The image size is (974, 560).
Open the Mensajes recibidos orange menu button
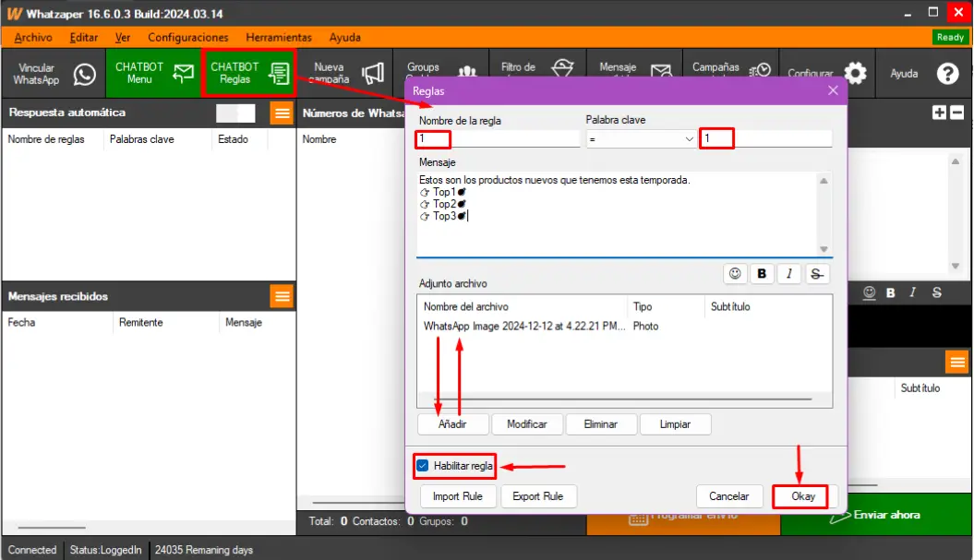coord(282,296)
